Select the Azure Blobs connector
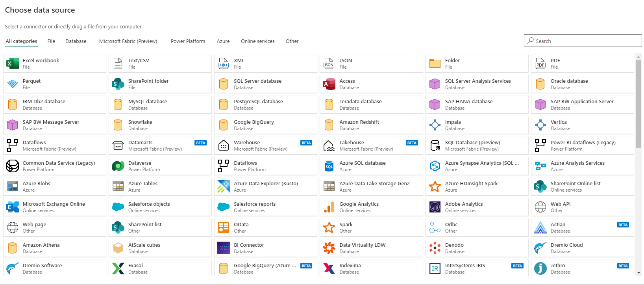Screen dimensions: 644x285 point(54,186)
